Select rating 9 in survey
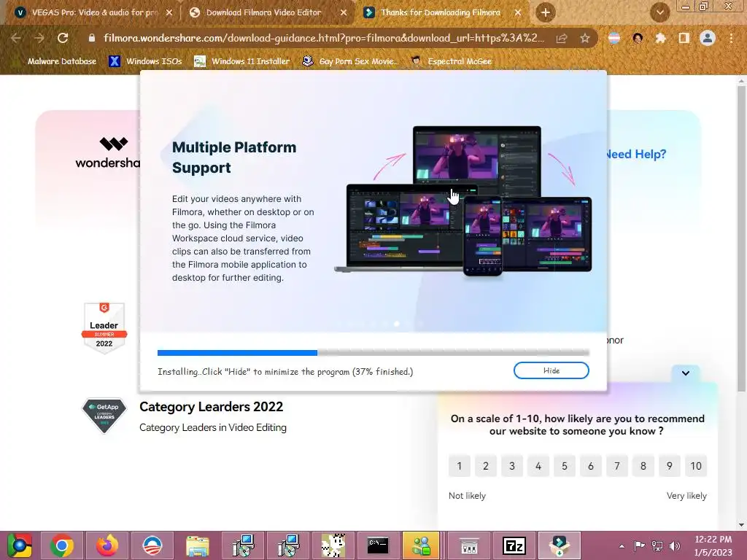Viewport: 747px width, 560px height. click(x=670, y=466)
